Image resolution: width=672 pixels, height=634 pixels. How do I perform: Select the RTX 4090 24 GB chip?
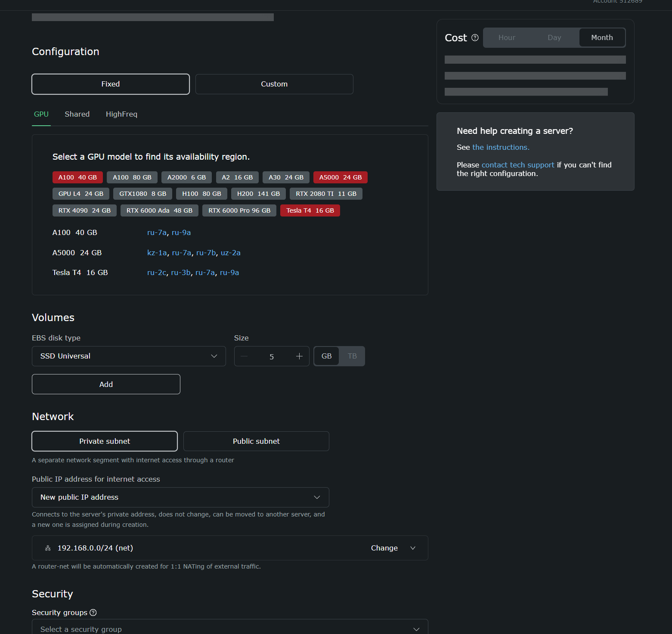84,210
